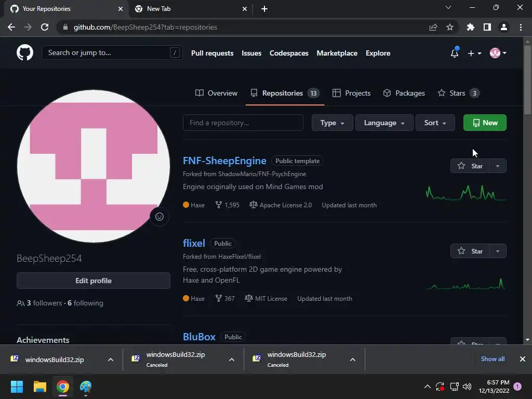This screenshot has width=532, height=399.
Task: Open the Chrome extensions puzzle icon
Action: (470, 27)
